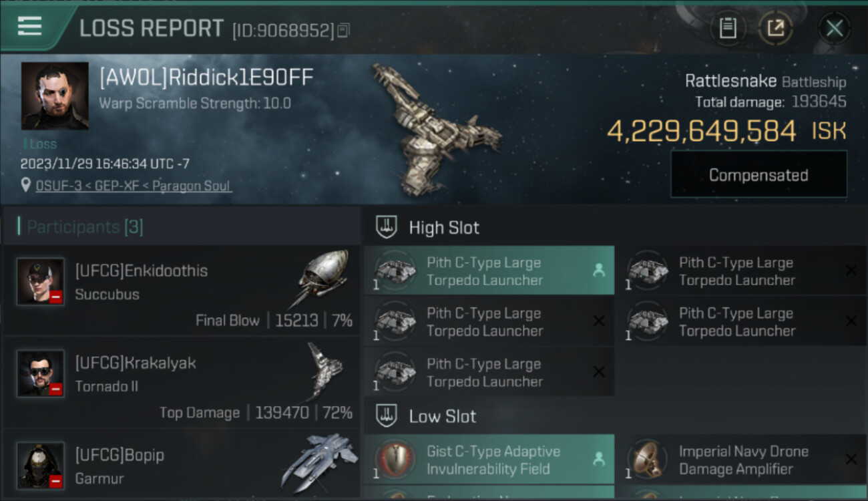Click the Succubus ship icon
Viewport: 868px width, 501px height.
[x=320, y=279]
